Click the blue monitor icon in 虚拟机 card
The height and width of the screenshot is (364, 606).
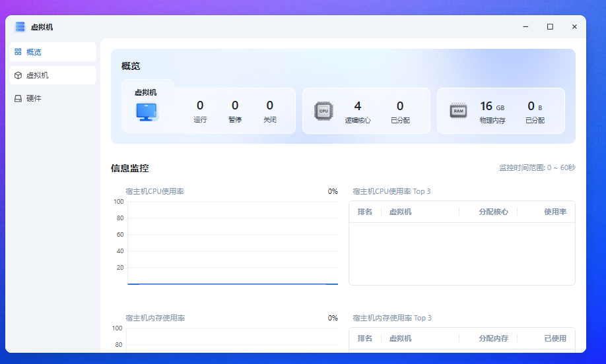[x=147, y=112]
